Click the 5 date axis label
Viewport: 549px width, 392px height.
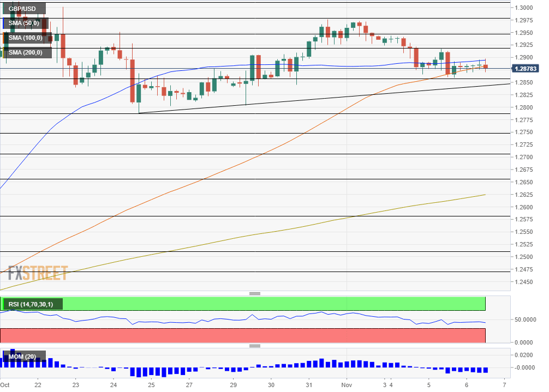coord(428,385)
